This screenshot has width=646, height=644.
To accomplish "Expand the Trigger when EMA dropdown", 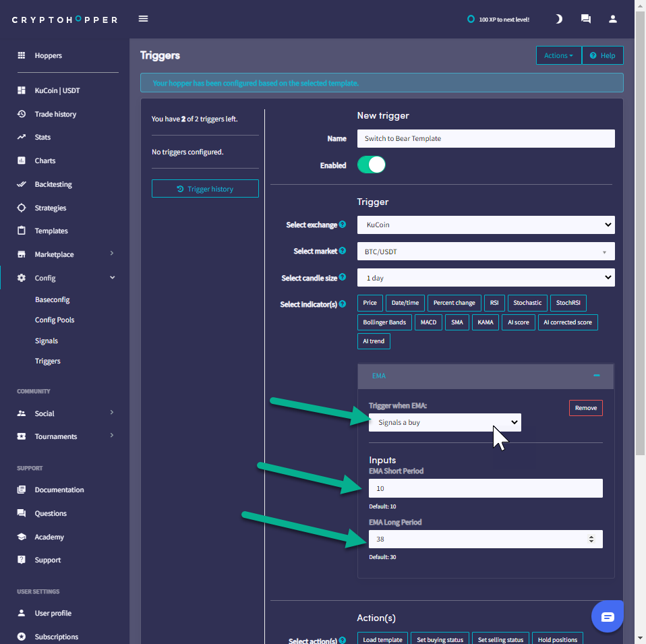I will [445, 423].
